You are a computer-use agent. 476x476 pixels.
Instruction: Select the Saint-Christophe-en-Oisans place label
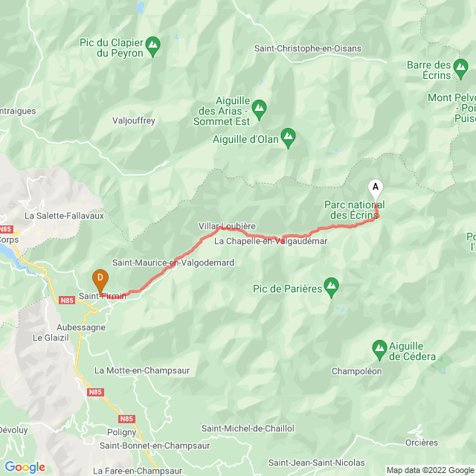[308, 48]
